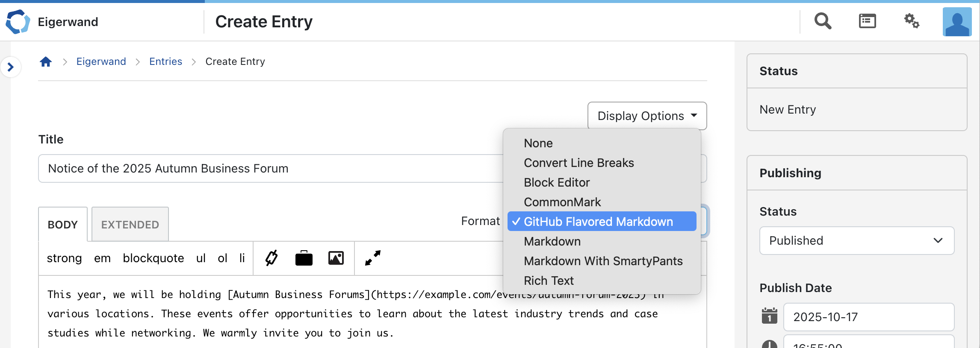
Task: Open the Display Options dropdown
Action: [647, 116]
